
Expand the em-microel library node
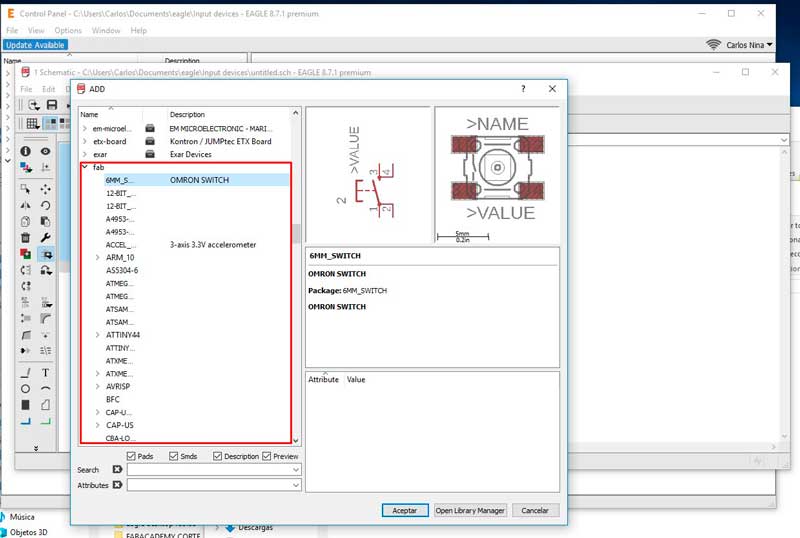pos(85,129)
